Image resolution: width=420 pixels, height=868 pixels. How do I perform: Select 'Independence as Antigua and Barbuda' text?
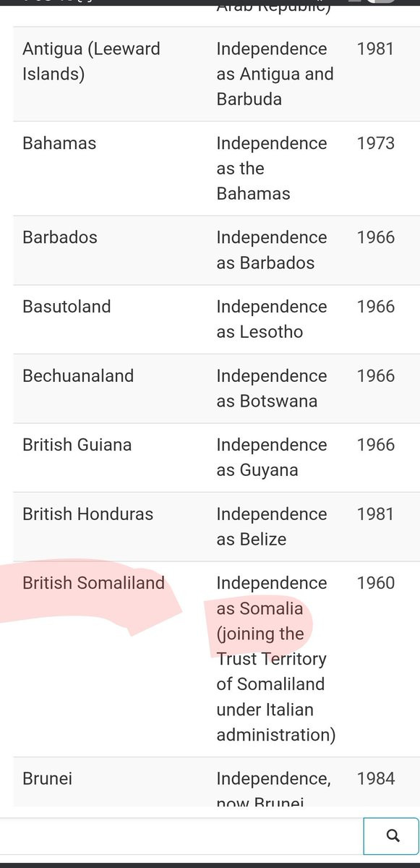(x=275, y=74)
